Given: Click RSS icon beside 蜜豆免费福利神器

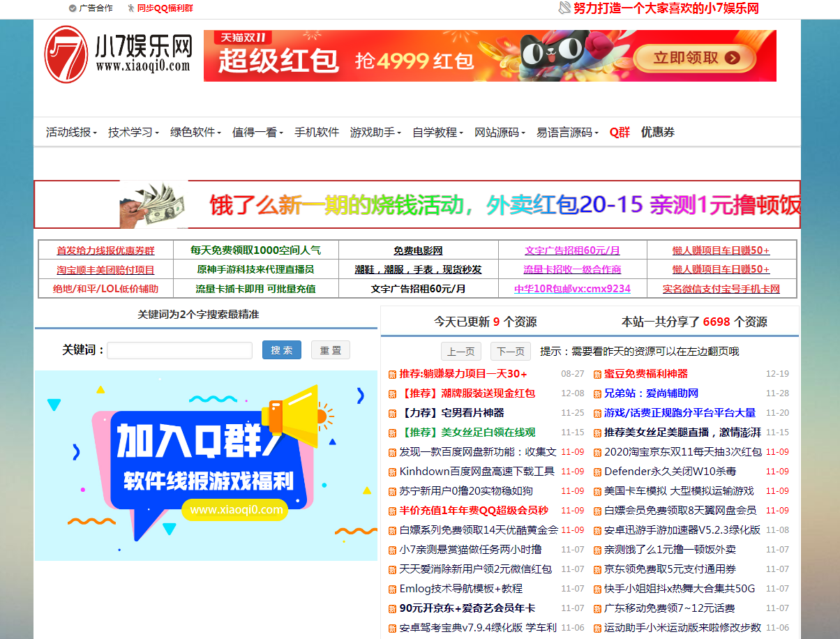Looking at the screenshot, I should pyautogui.click(x=597, y=375).
